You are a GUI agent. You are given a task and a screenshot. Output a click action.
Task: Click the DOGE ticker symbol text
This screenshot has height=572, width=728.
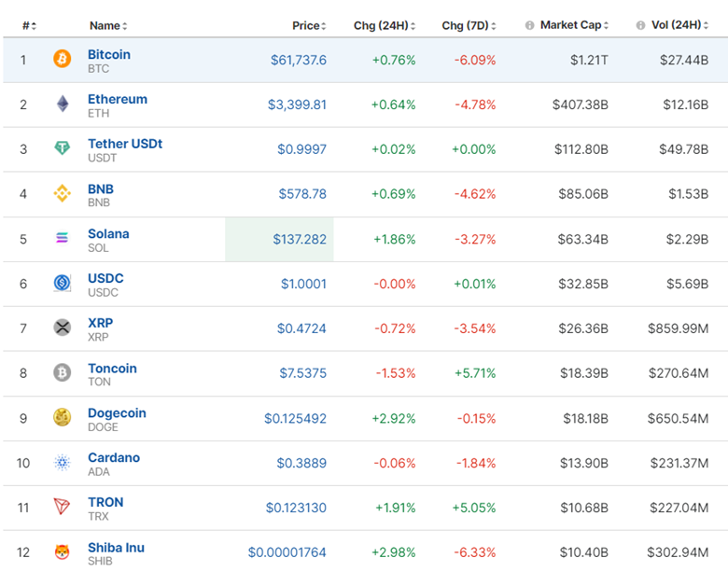pyautogui.click(x=103, y=427)
